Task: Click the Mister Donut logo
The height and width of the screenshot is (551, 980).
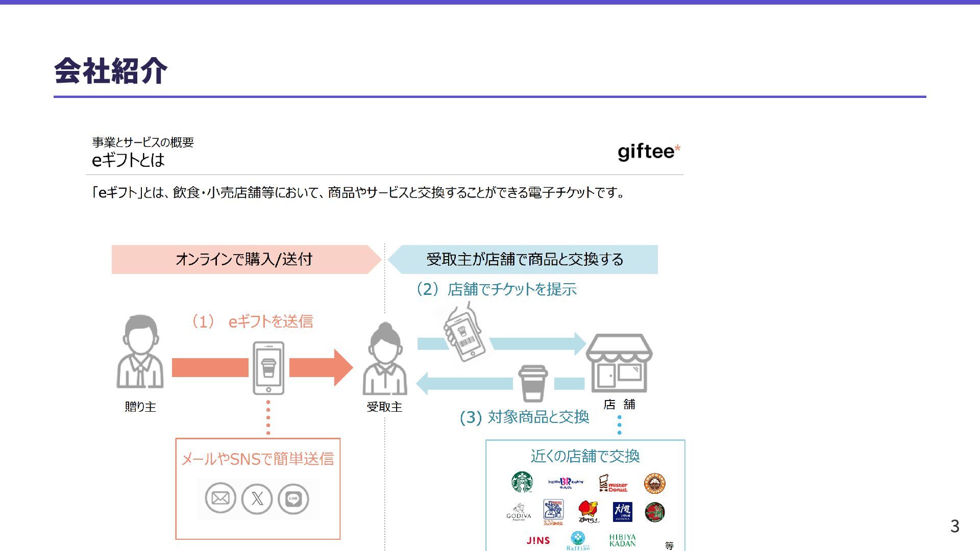Action: tap(612, 483)
